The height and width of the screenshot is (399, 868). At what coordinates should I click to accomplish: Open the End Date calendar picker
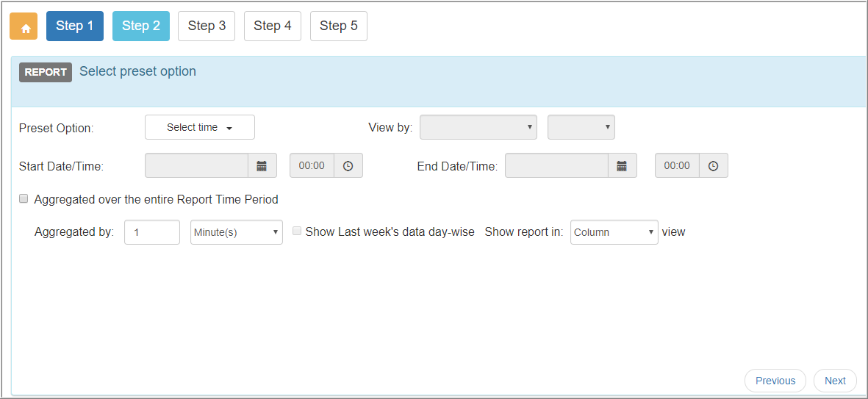pos(622,165)
